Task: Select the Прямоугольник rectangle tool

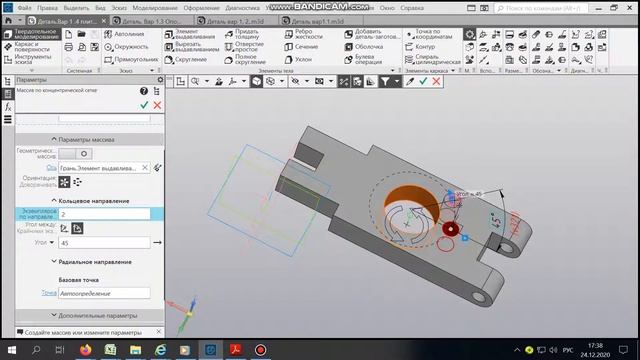Action: pos(131,60)
